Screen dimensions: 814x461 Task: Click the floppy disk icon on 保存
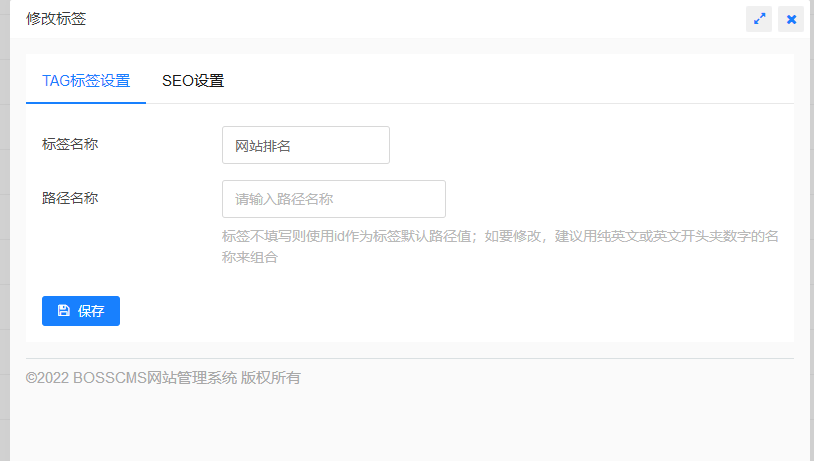click(x=64, y=311)
